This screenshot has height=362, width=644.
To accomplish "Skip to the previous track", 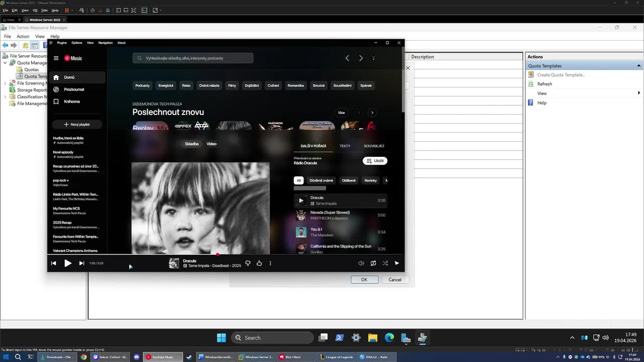I will [54, 263].
